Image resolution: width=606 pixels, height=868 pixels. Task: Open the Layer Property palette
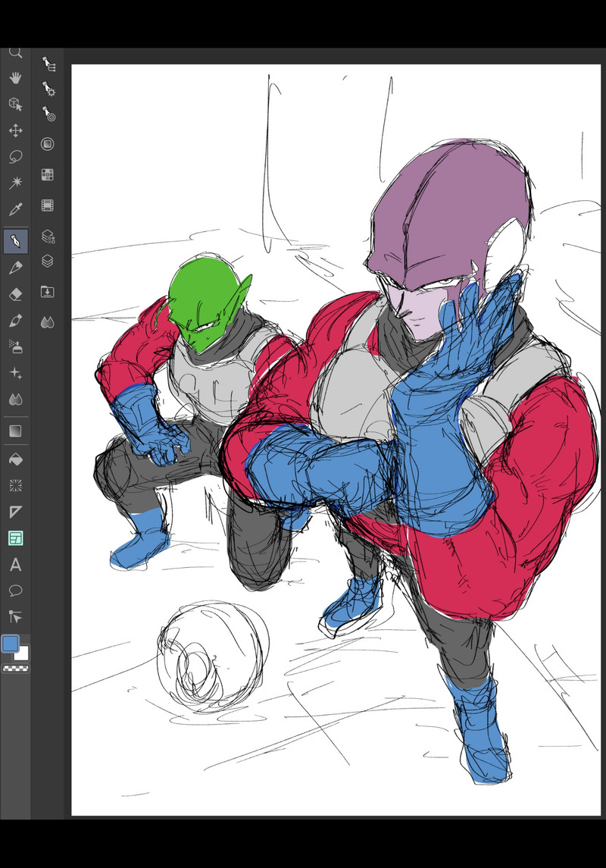click(x=48, y=237)
